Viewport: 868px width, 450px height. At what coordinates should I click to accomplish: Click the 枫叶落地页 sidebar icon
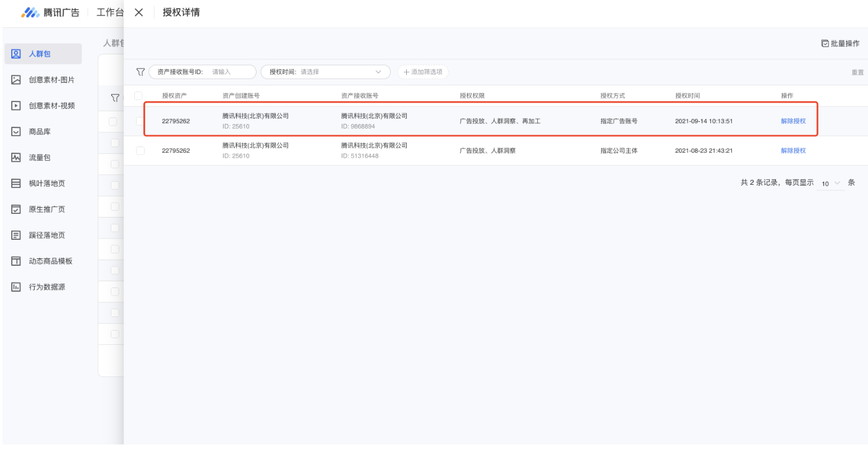pos(17,184)
